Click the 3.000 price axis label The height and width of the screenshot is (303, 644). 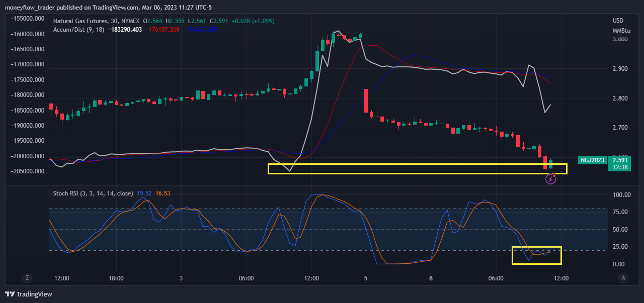click(x=619, y=39)
